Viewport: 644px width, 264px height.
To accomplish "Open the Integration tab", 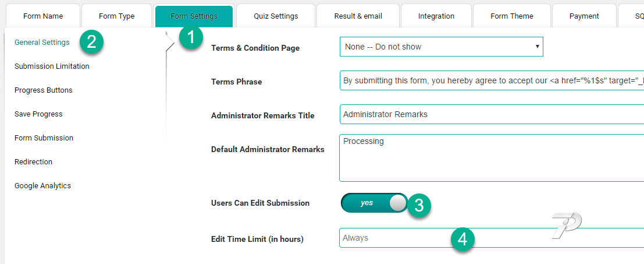I will (x=436, y=16).
